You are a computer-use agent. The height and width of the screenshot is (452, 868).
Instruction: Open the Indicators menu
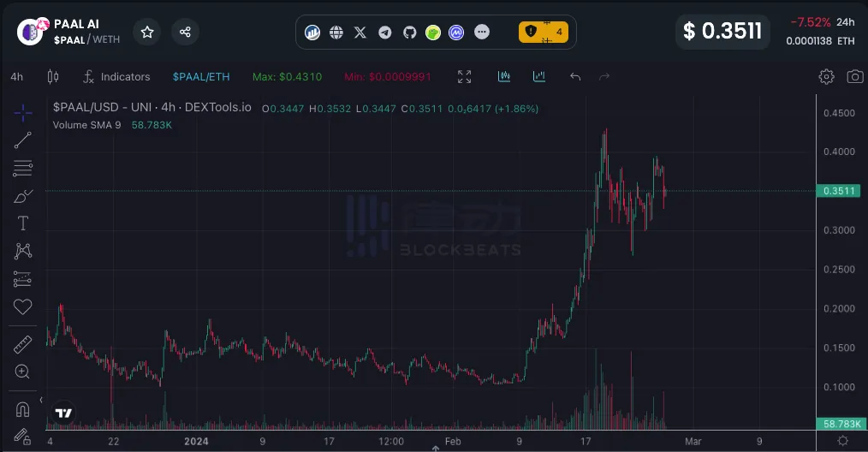tap(116, 77)
